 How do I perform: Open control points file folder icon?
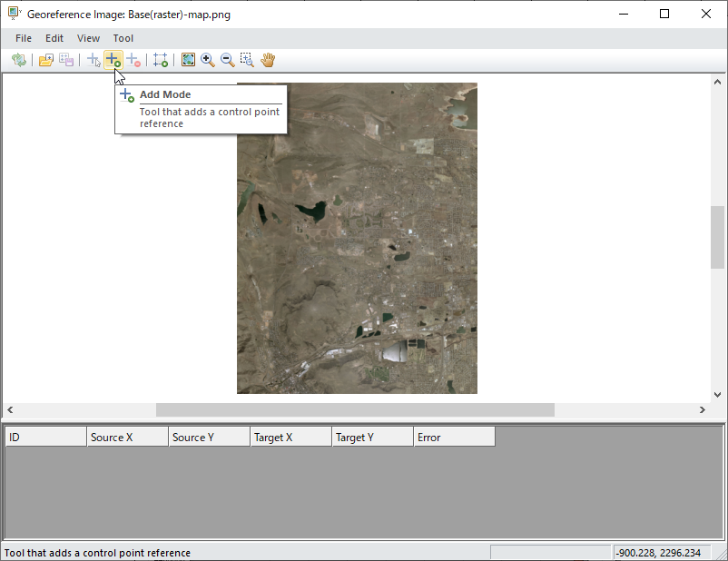click(x=46, y=60)
